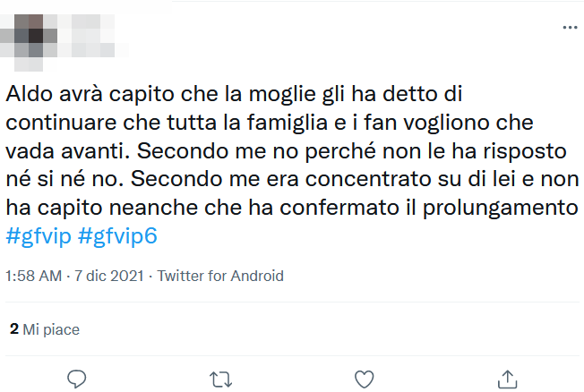View who liked via Mi piace

(x=51, y=329)
